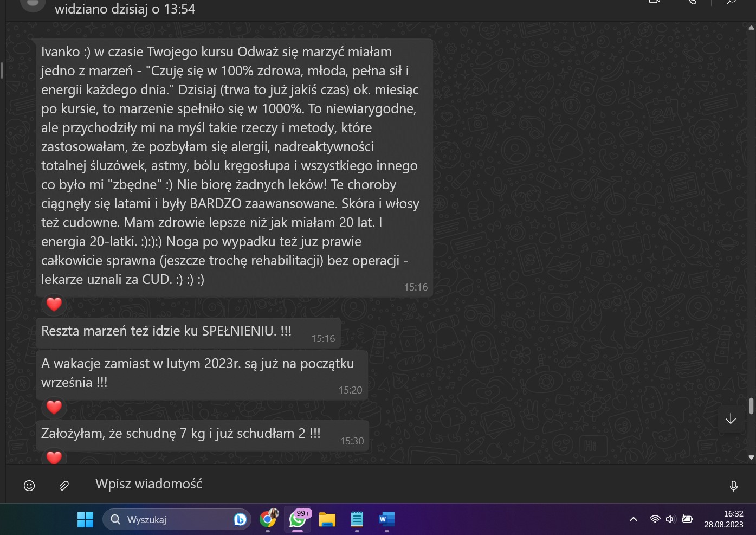Click heart reaction under the 15:16 long message
Viewport: 756px width, 535px height.
pos(54,304)
